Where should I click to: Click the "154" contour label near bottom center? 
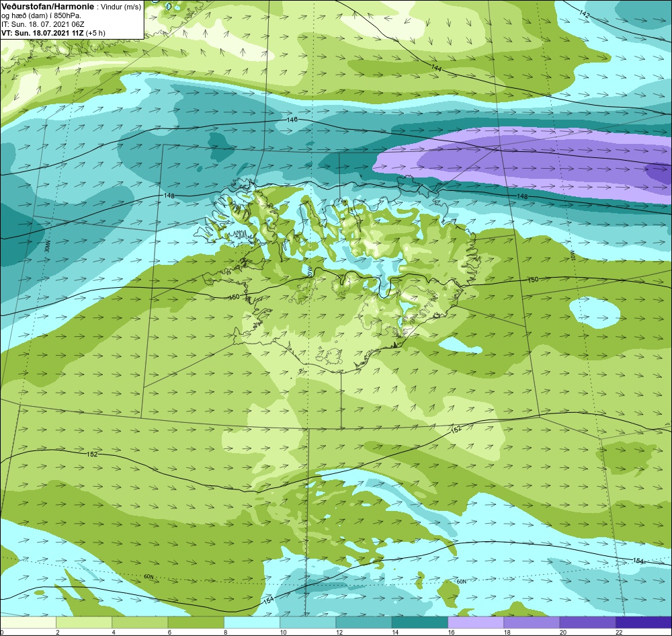coord(268,600)
